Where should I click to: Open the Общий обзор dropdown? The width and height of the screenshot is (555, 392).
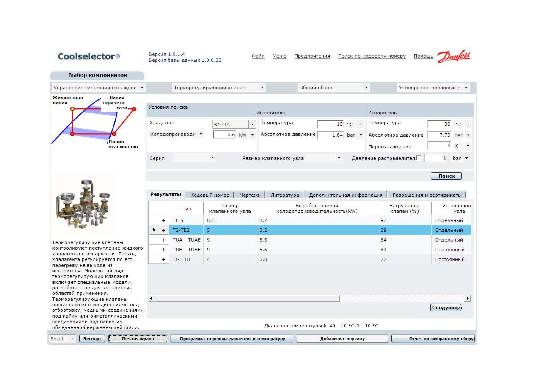click(366, 87)
